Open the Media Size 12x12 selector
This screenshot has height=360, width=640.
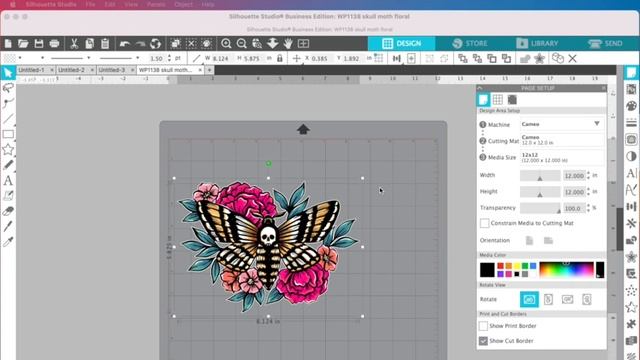(x=562, y=158)
